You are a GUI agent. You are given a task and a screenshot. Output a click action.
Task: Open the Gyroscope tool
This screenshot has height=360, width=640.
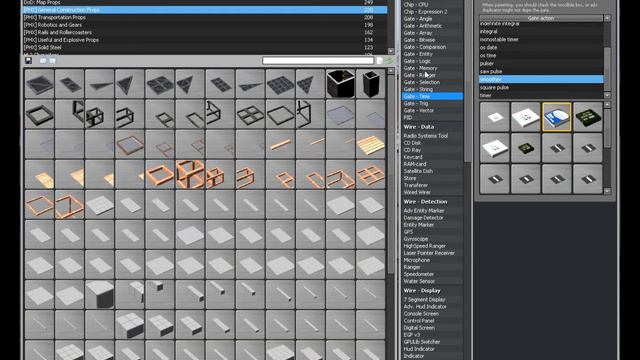point(432,239)
